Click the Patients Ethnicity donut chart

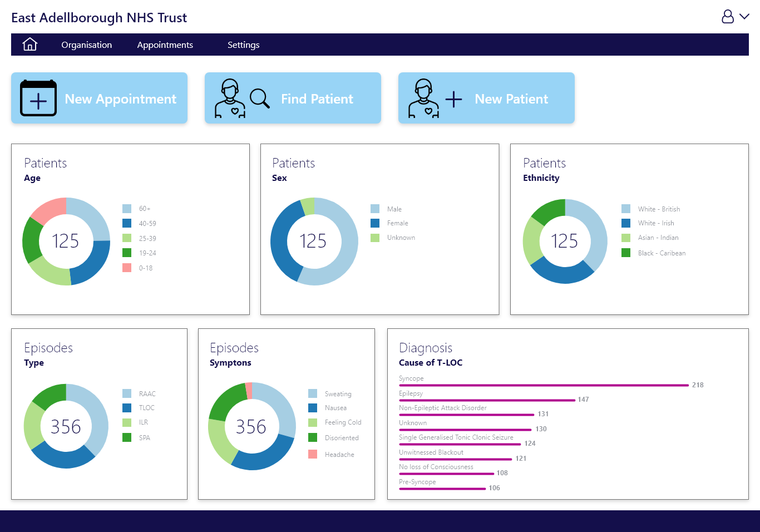[x=565, y=241]
